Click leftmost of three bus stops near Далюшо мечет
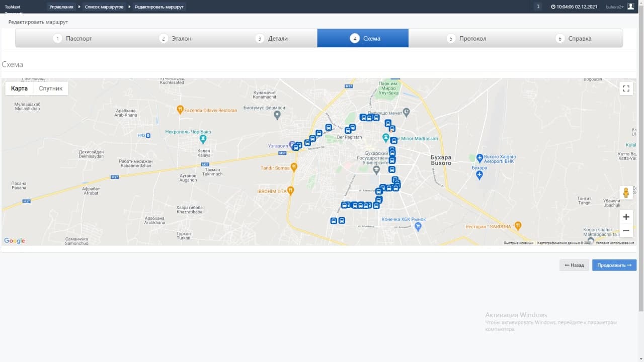 363,117
